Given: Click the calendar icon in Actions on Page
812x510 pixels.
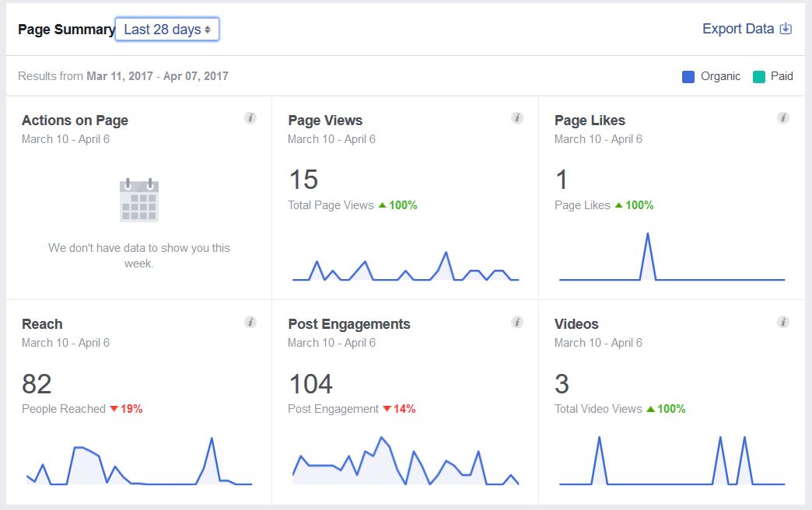Looking at the screenshot, I should coord(138,200).
